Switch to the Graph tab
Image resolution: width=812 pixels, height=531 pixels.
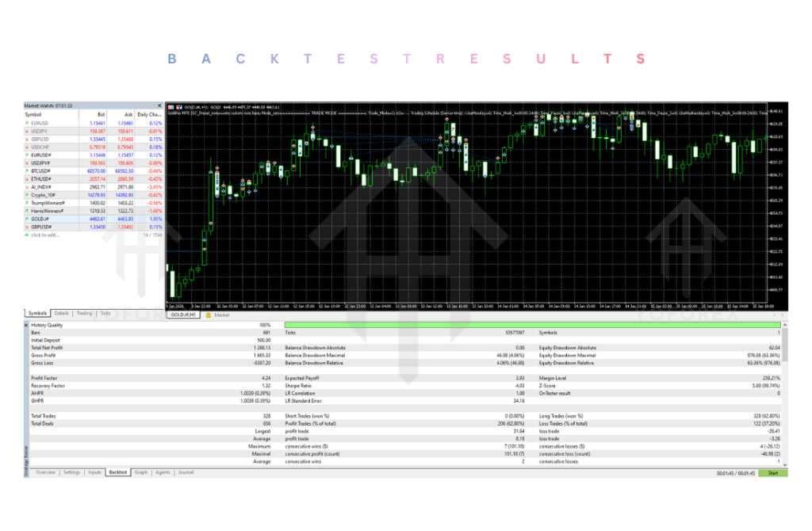pos(140,472)
